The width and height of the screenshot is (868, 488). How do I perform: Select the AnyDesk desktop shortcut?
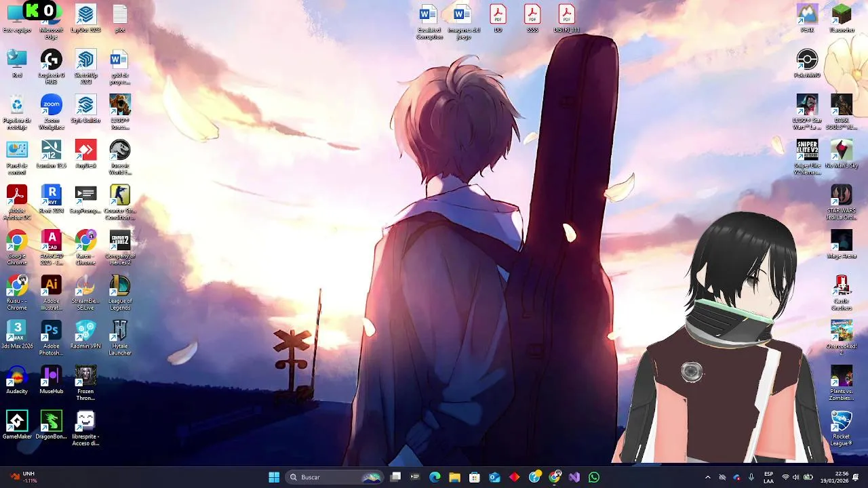[85, 154]
